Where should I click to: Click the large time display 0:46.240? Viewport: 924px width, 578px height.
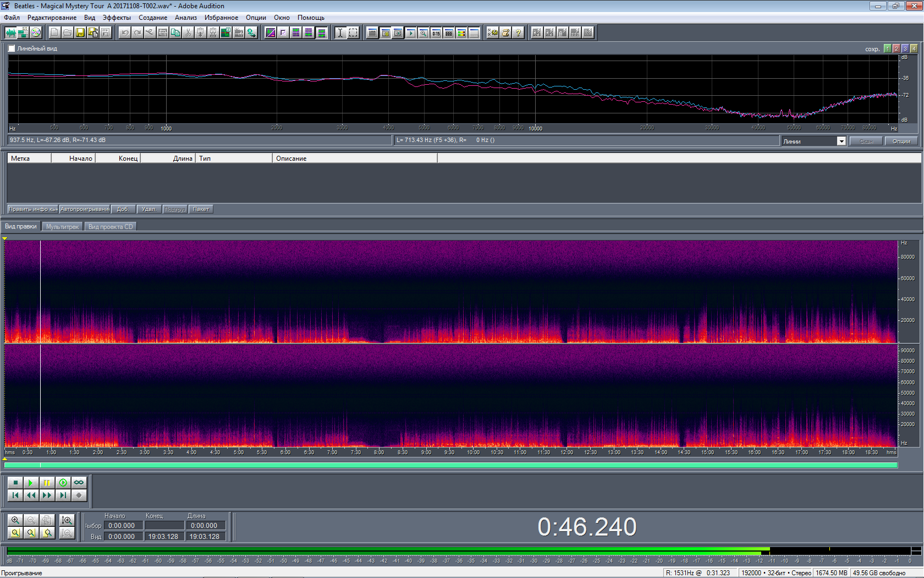[587, 527]
